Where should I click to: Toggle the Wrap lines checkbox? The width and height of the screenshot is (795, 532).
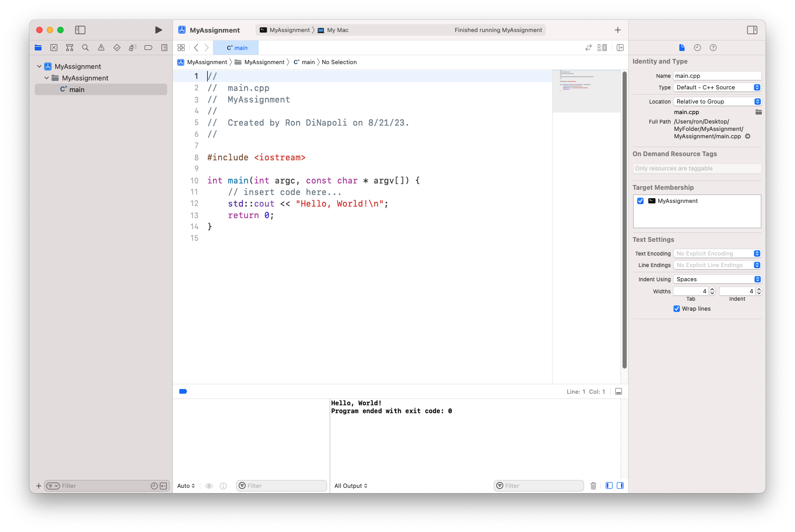pos(677,309)
